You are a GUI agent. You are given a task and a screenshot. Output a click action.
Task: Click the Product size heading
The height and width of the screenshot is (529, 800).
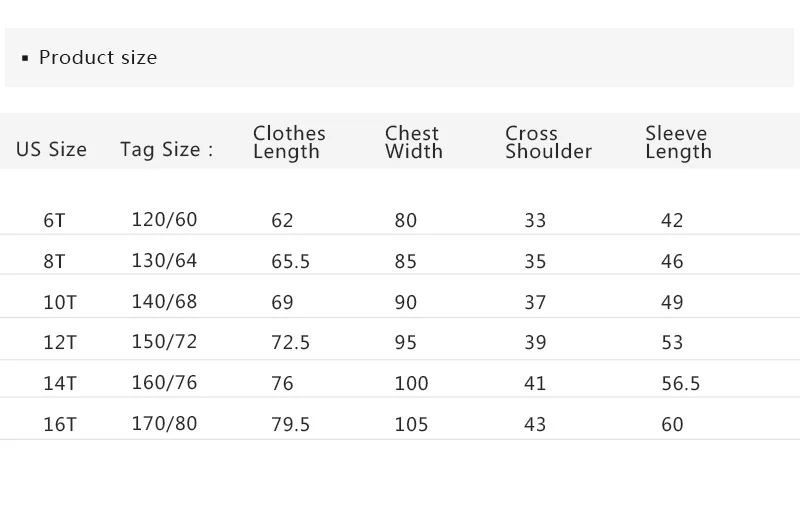point(97,58)
